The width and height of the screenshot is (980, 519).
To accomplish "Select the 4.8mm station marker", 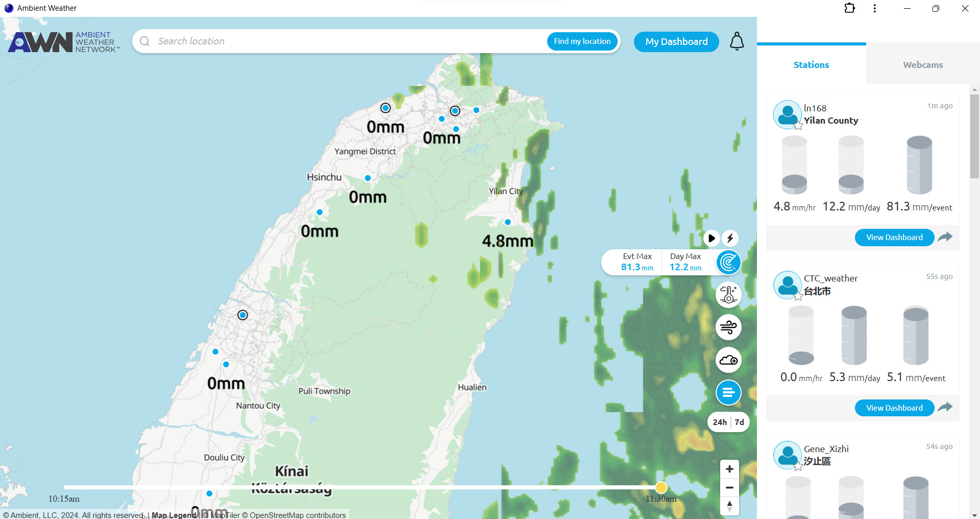I will [507, 222].
